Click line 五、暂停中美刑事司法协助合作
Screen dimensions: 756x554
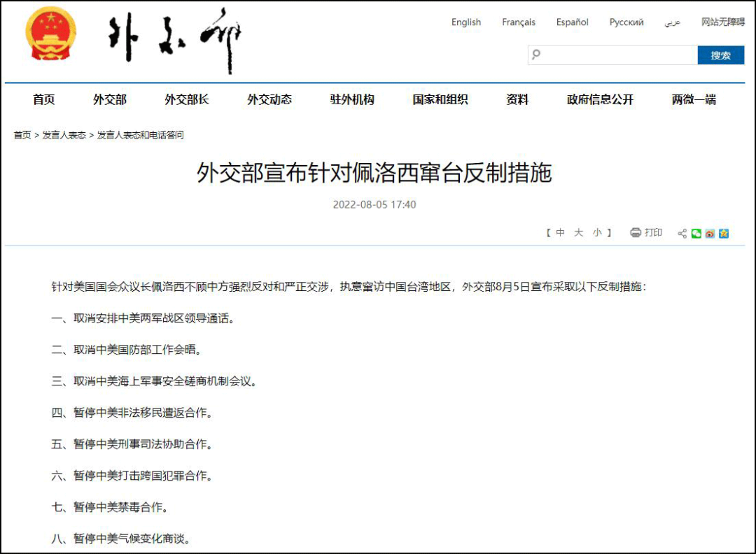[x=132, y=444]
